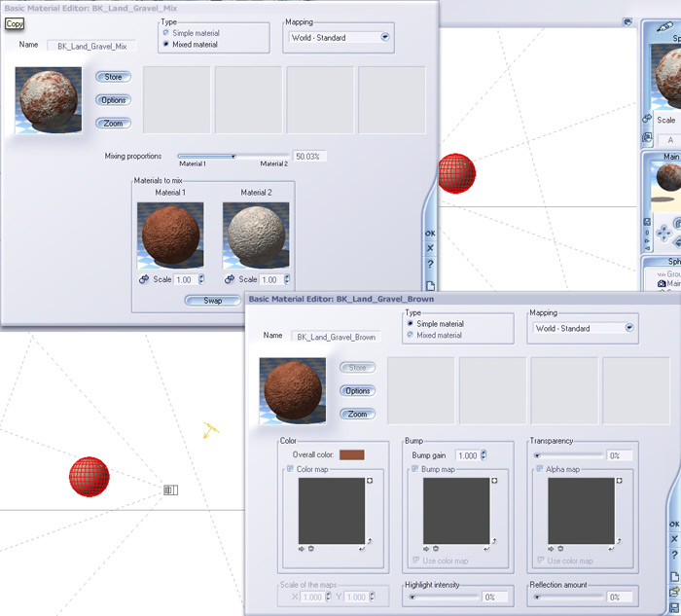Cancel with X in Gravel_Brown editor
Viewport: 681px width, 616px height.
pyautogui.click(x=674, y=539)
